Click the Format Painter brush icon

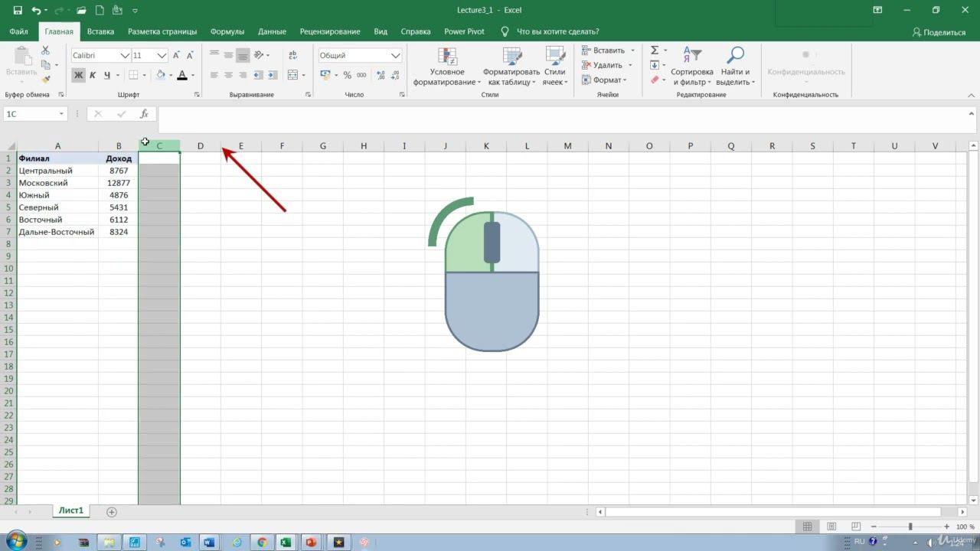click(45, 80)
